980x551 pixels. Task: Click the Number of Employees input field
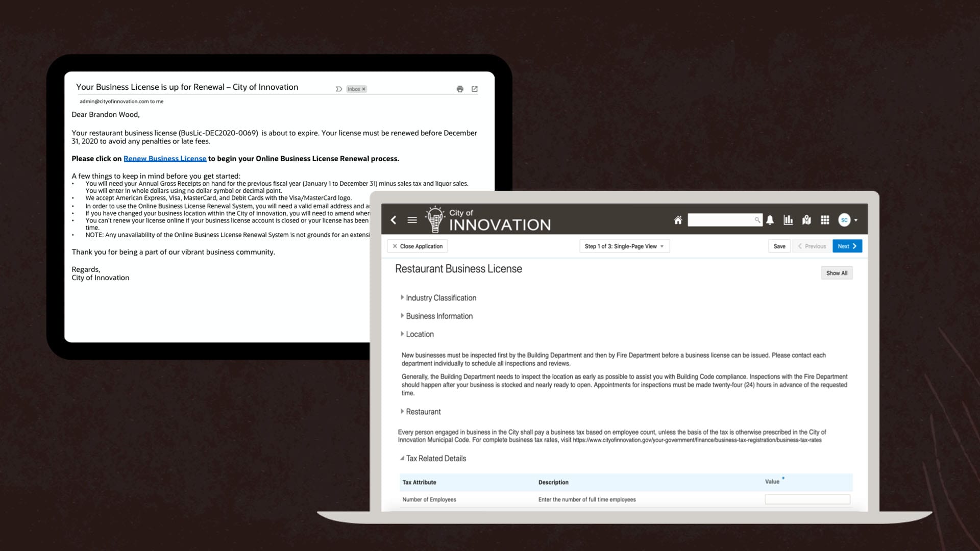point(807,499)
